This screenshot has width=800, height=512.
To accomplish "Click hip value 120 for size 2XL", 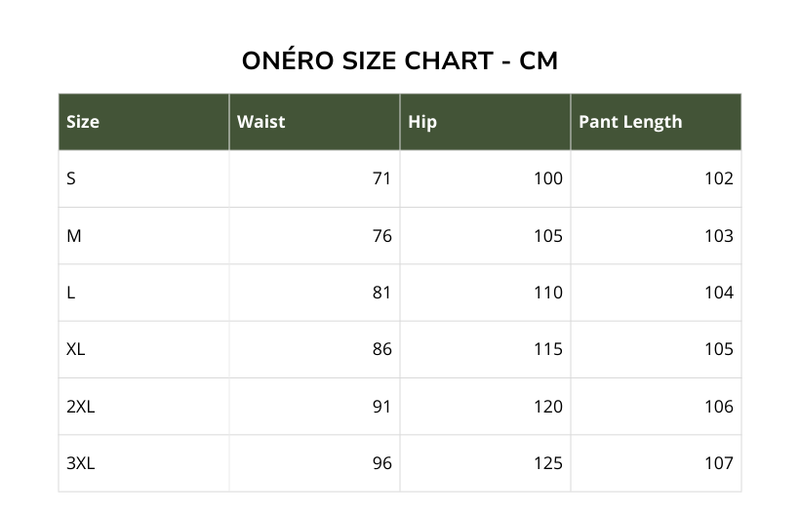I will [547, 407].
